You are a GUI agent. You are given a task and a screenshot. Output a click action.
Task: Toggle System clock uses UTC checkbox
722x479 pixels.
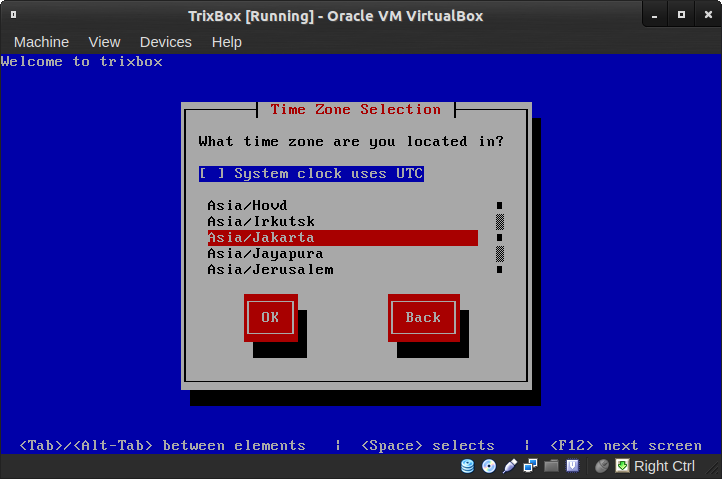click(x=311, y=174)
